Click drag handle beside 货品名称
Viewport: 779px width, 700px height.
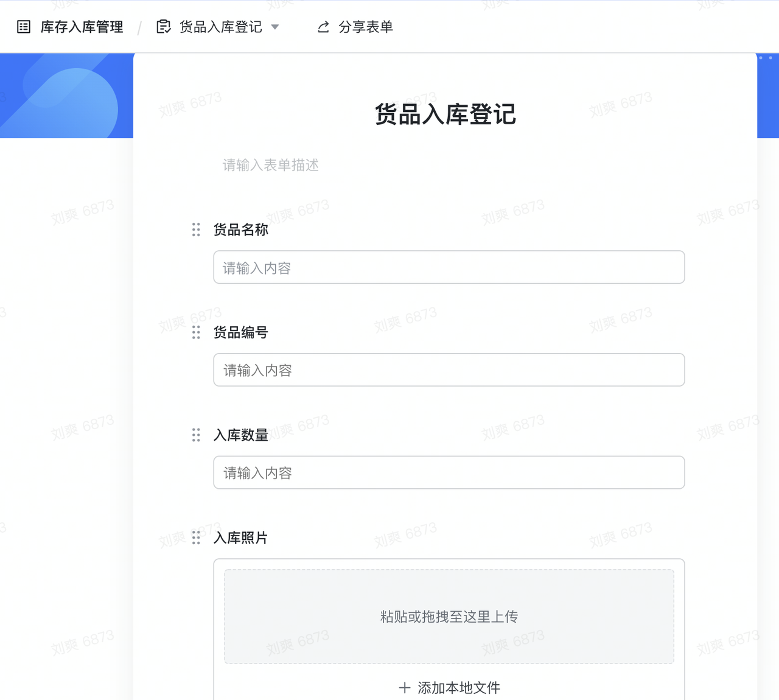coord(196,229)
